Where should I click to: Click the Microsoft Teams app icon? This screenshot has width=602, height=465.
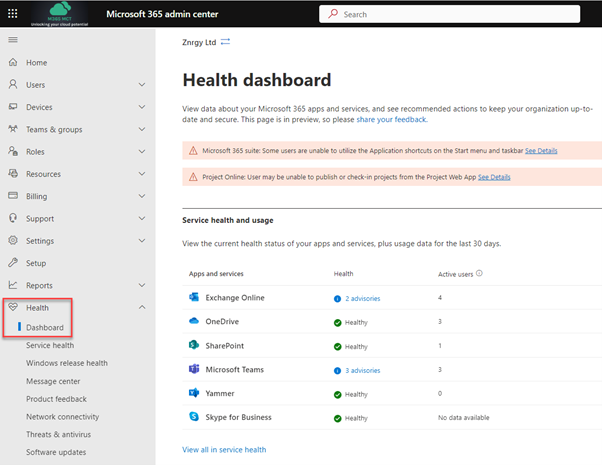(194, 369)
